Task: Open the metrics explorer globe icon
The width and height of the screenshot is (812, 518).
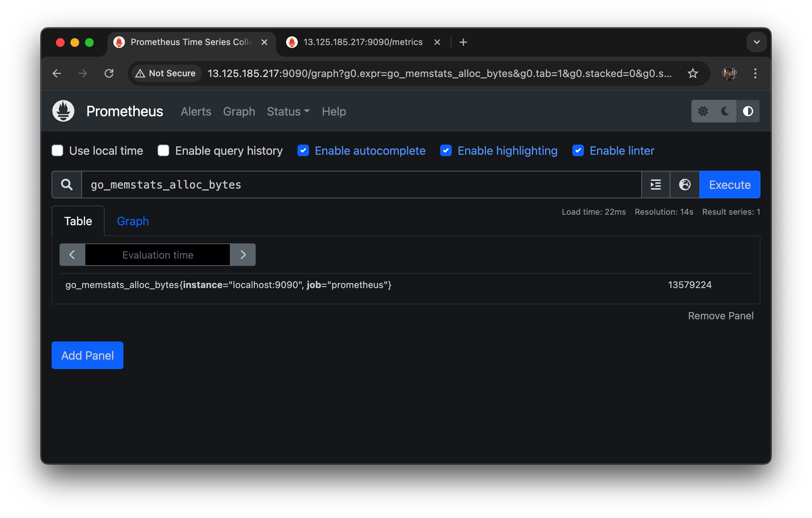Action: (685, 185)
